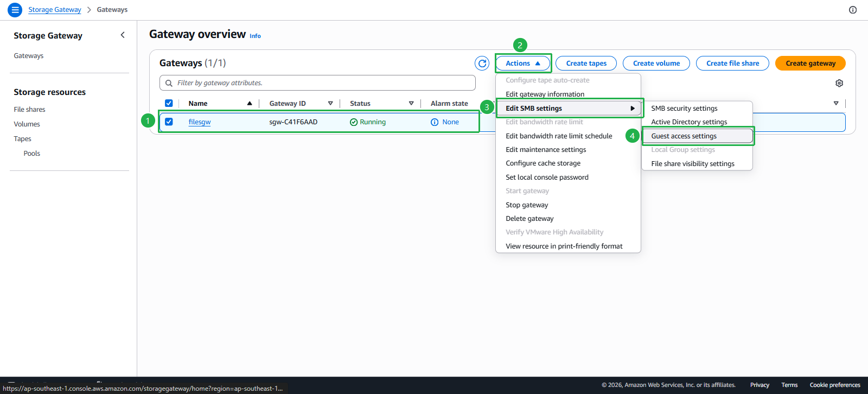Click the info circle icon at top right

pos(853,10)
